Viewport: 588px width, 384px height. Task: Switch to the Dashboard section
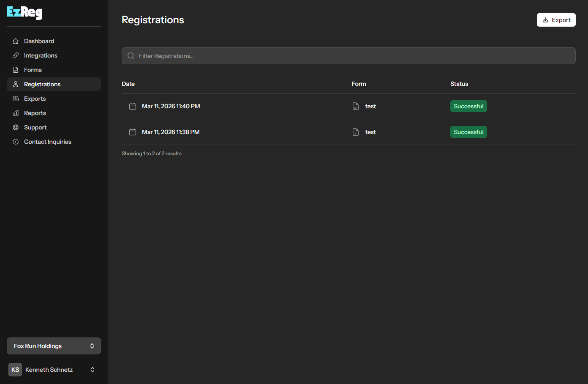coord(39,41)
